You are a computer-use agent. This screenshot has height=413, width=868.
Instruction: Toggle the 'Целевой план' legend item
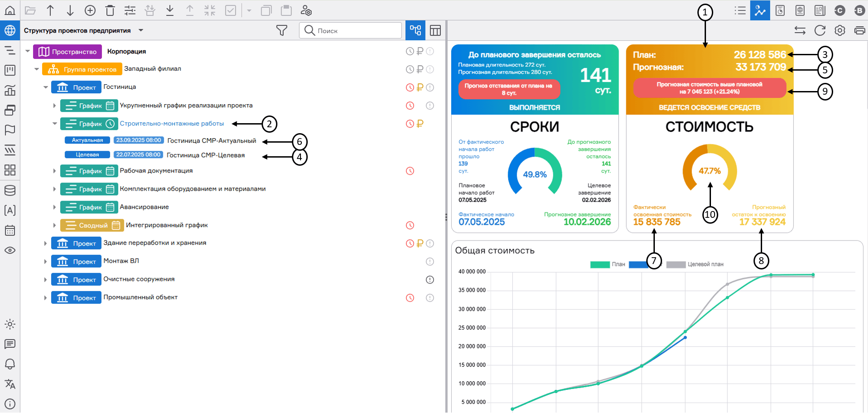tap(695, 264)
